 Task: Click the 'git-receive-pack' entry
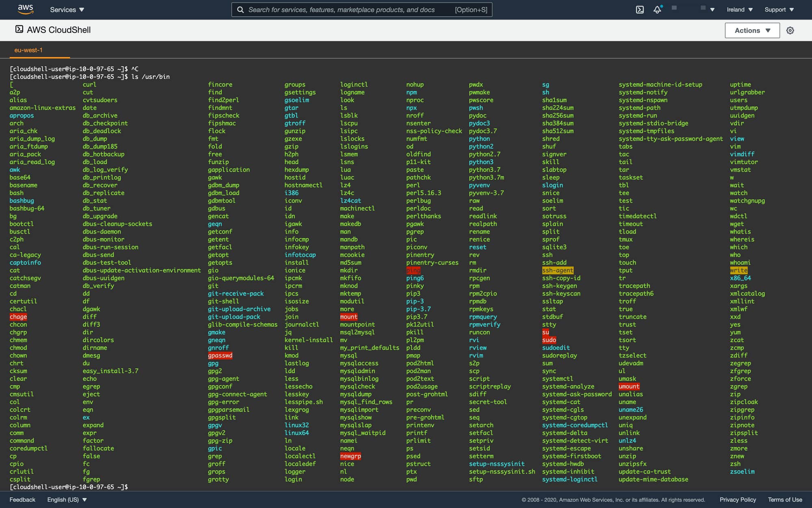click(236, 293)
